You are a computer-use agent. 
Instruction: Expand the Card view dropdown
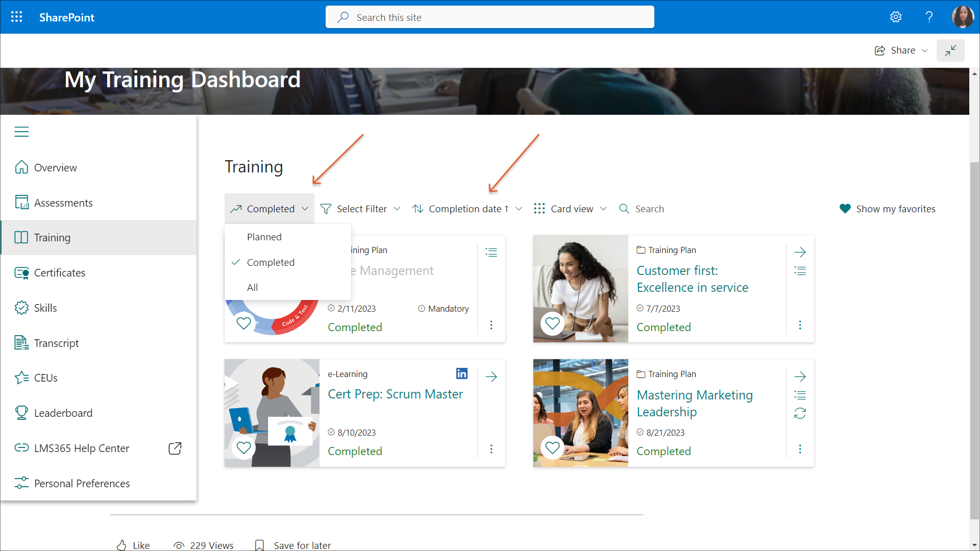pyautogui.click(x=570, y=209)
